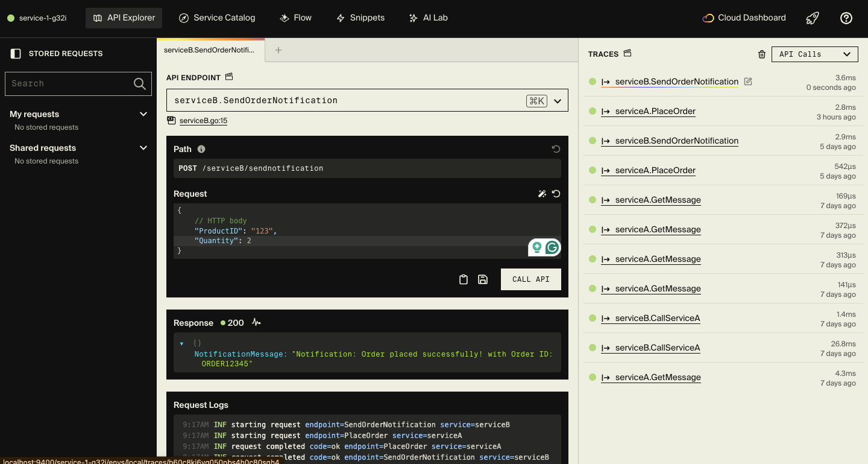Open the help question mark icon
Viewport: 868px width, 464px height.
pyautogui.click(x=846, y=18)
